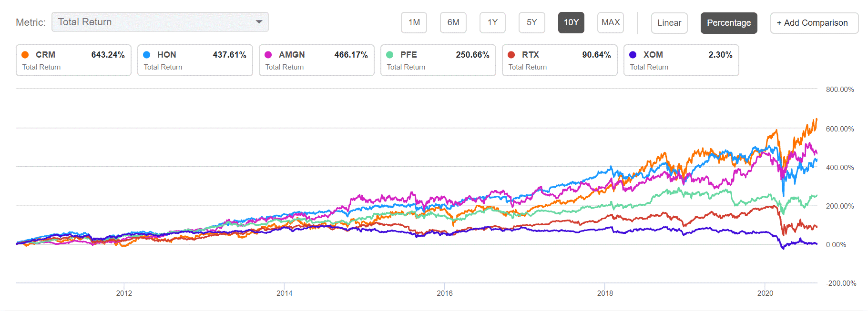The width and height of the screenshot is (868, 311).
Task: Select the 6M time range
Action: 453,23
